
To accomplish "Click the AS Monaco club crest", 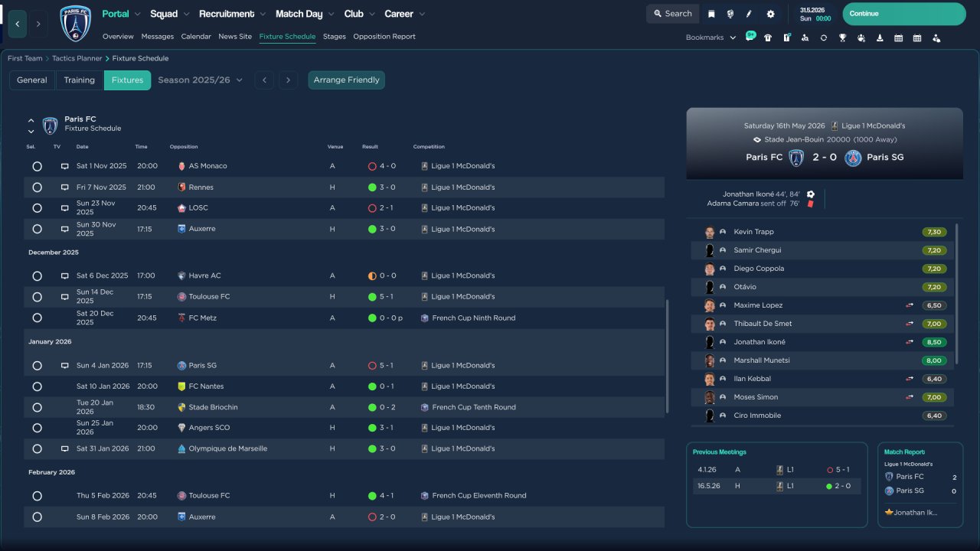I will coord(181,166).
